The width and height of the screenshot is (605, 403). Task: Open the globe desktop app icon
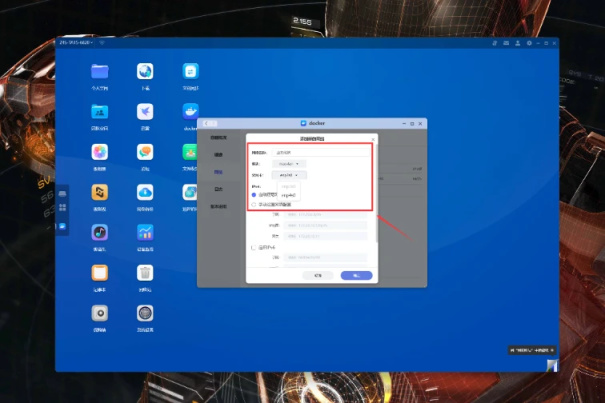coord(145,72)
